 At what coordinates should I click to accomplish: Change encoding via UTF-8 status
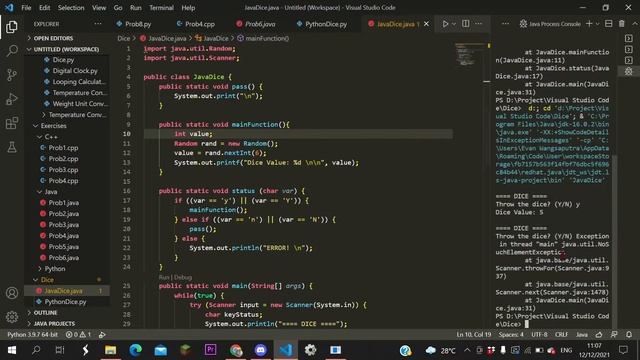click(x=539, y=334)
